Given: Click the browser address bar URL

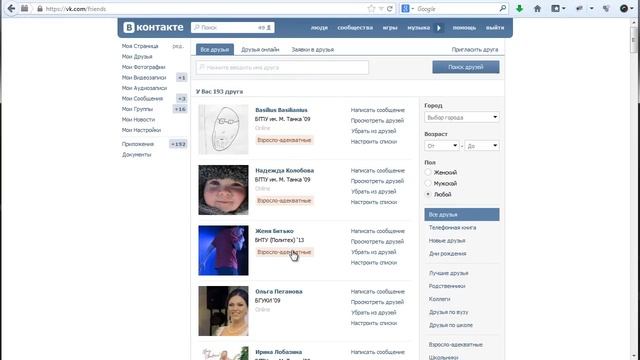Looking at the screenshot, I should tap(76, 9).
